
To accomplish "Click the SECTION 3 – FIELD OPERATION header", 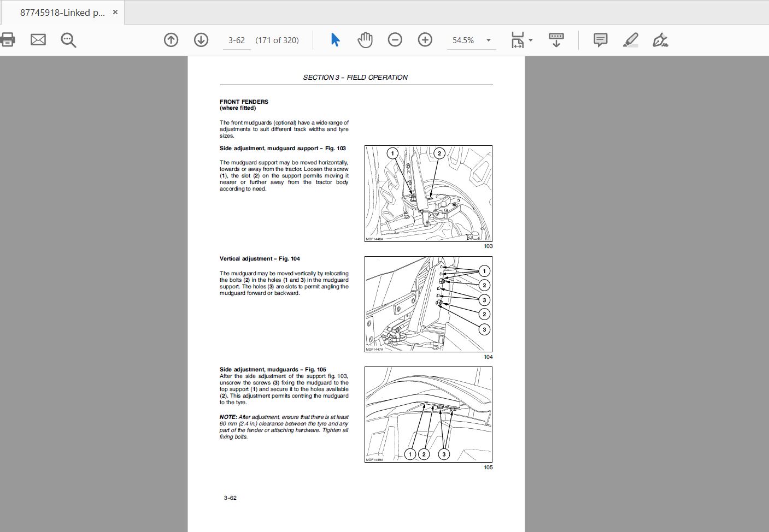I will pos(355,78).
